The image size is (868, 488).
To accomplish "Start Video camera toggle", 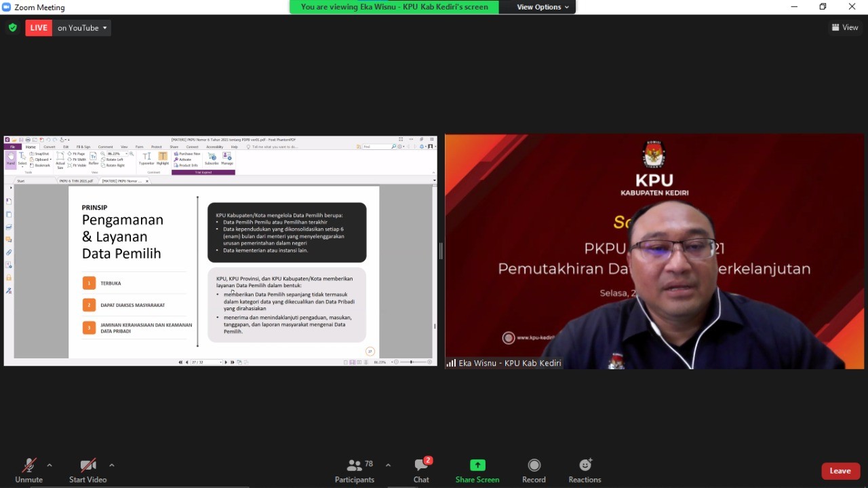I will (87, 470).
